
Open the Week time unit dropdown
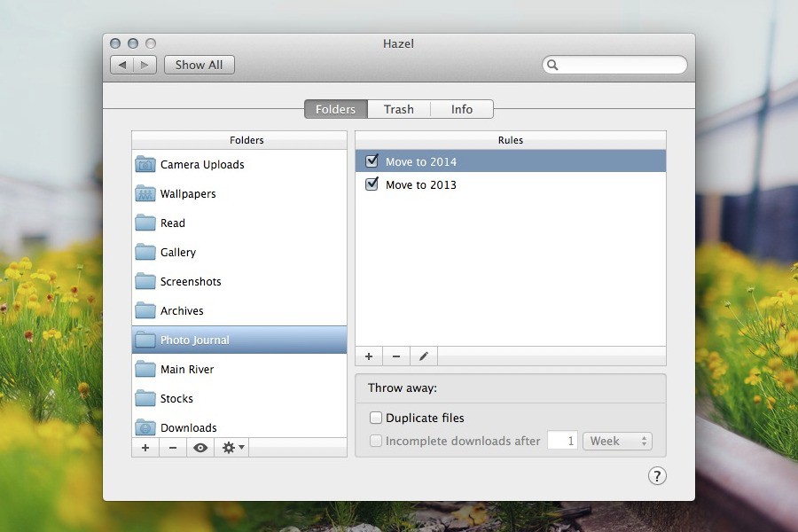click(x=617, y=441)
